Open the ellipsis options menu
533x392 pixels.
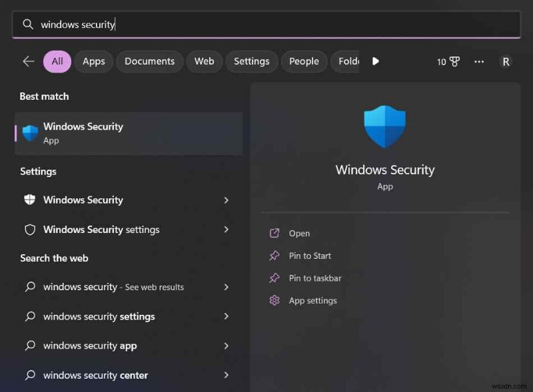(x=479, y=61)
